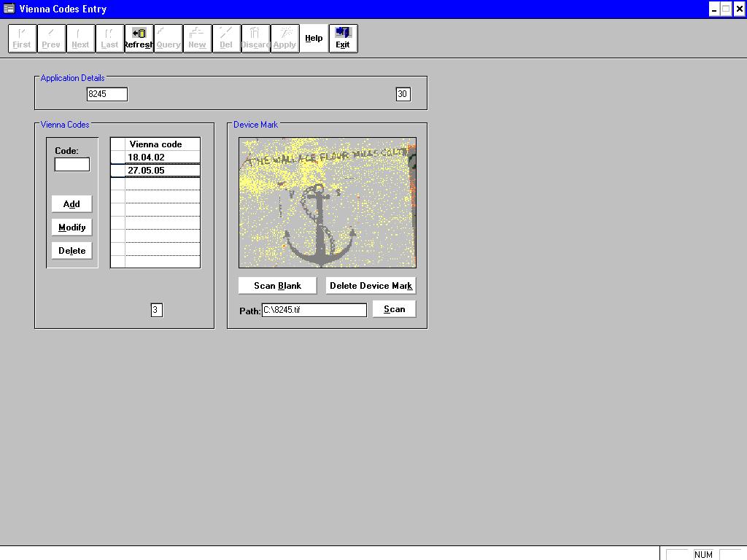
Task: Go to the Prev record icon
Action: 51,39
